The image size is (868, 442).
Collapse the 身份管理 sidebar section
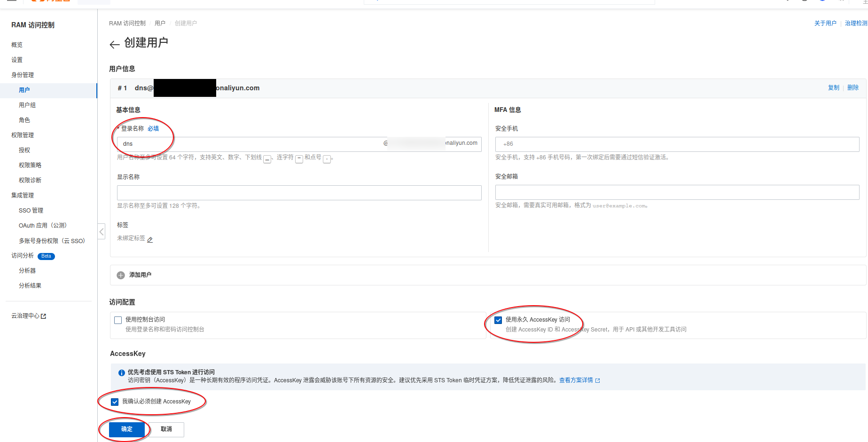23,75
